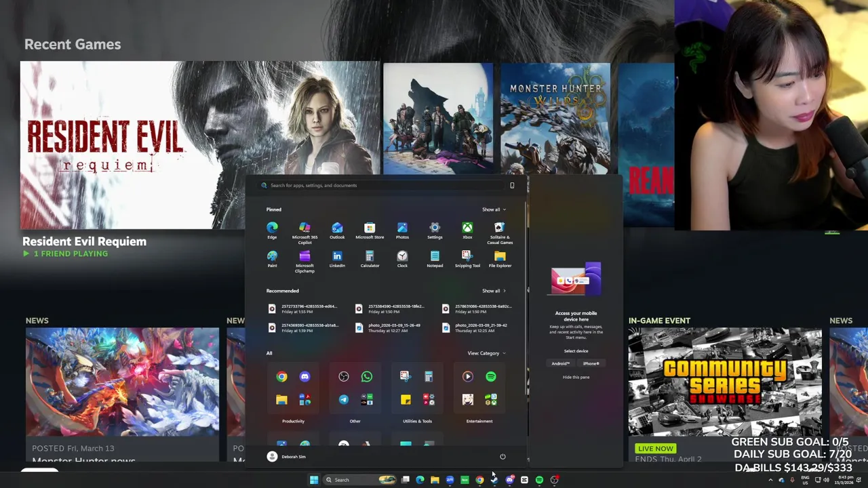
Task: Open Task View from the taskbar
Action: (405, 480)
